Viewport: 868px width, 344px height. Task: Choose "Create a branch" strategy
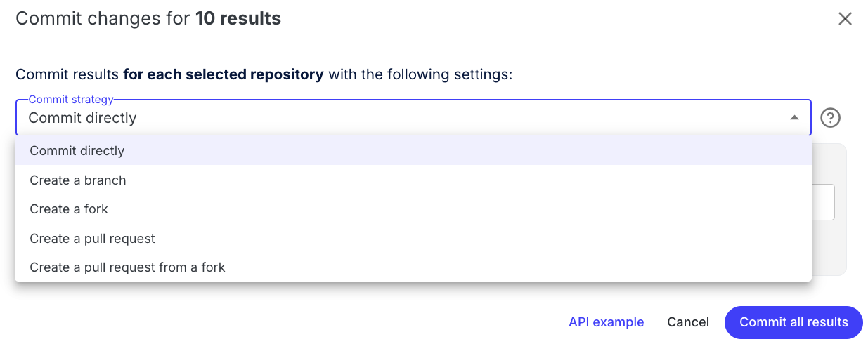pyautogui.click(x=78, y=180)
